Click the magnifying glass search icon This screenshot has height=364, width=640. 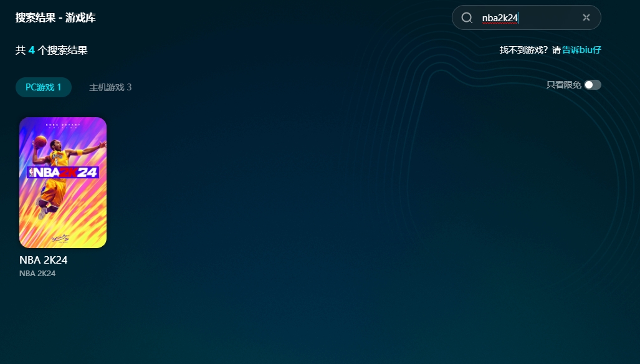(467, 17)
